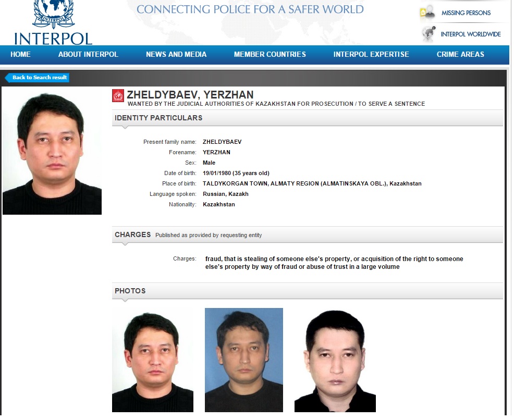The image size is (514, 420).
Task: Click the Interpol Worldwide globe icon
Action: pos(428,34)
